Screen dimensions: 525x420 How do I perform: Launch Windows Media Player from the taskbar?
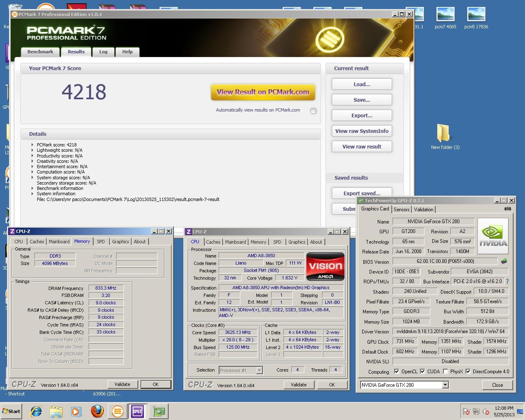pos(76,411)
